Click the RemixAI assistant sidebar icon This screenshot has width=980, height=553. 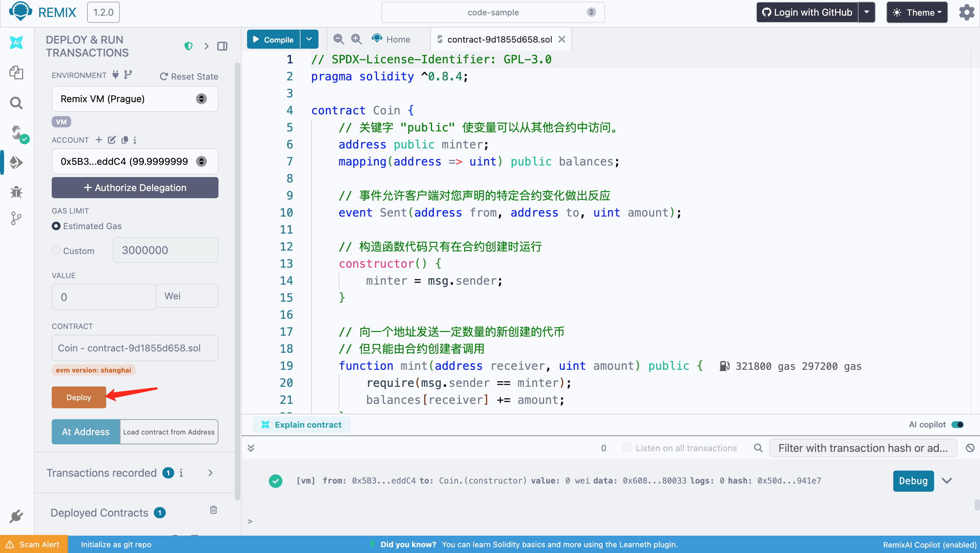coord(16,43)
